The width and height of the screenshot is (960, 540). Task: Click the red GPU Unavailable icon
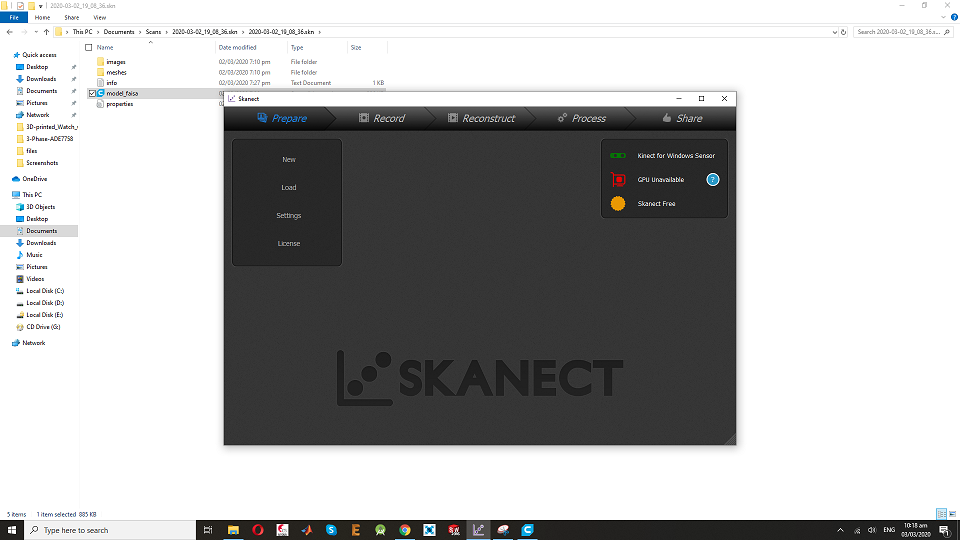pos(618,179)
